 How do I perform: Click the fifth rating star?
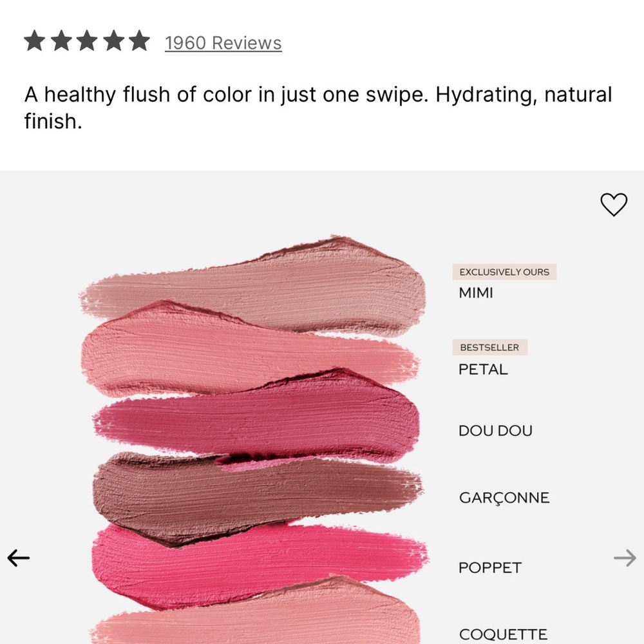139,41
